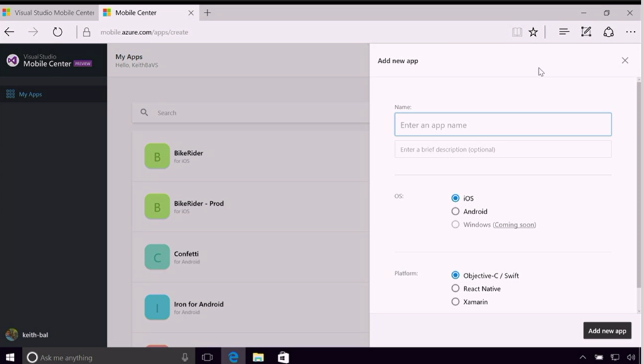The height and width of the screenshot is (364, 643).
Task: Open My Apps in the sidebar
Action: tap(30, 94)
